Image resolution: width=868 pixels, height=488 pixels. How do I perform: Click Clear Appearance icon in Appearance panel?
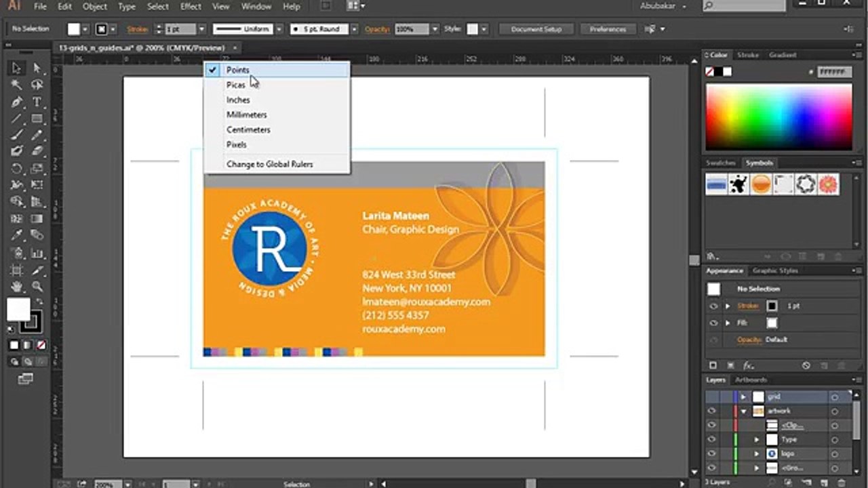tap(806, 365)
